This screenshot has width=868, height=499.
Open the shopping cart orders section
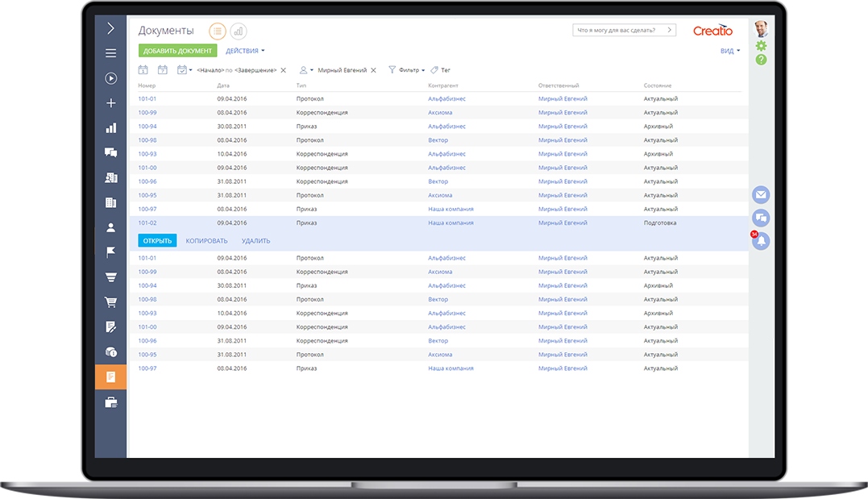tap(110, 301)
